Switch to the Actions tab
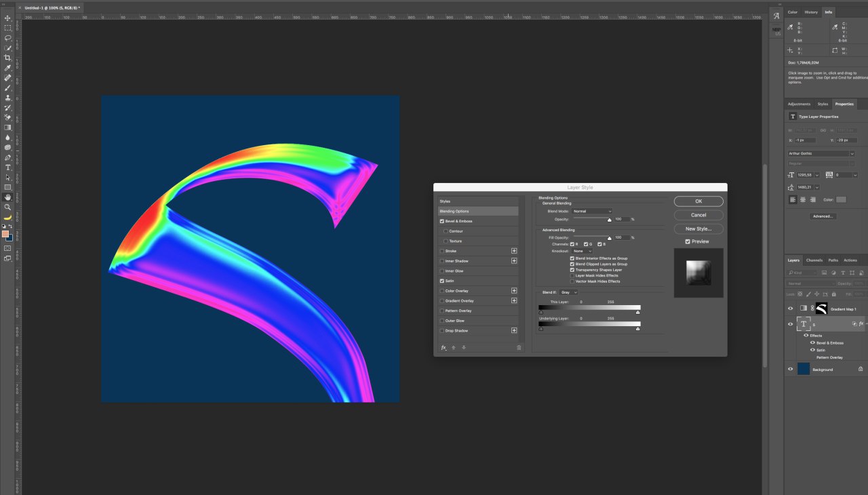This screenshot has height=495, width=868. click(x=850, y=260)
